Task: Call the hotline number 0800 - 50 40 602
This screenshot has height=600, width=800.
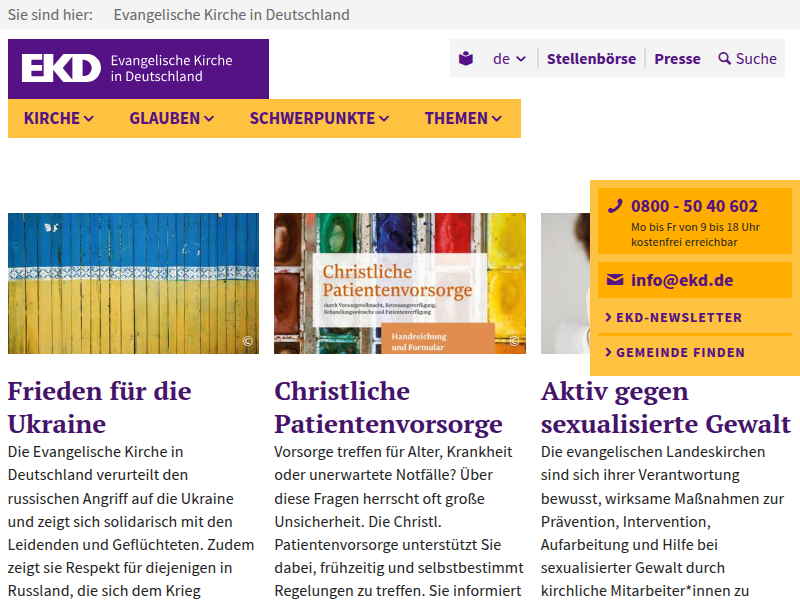Action: [x=694, y=206]
